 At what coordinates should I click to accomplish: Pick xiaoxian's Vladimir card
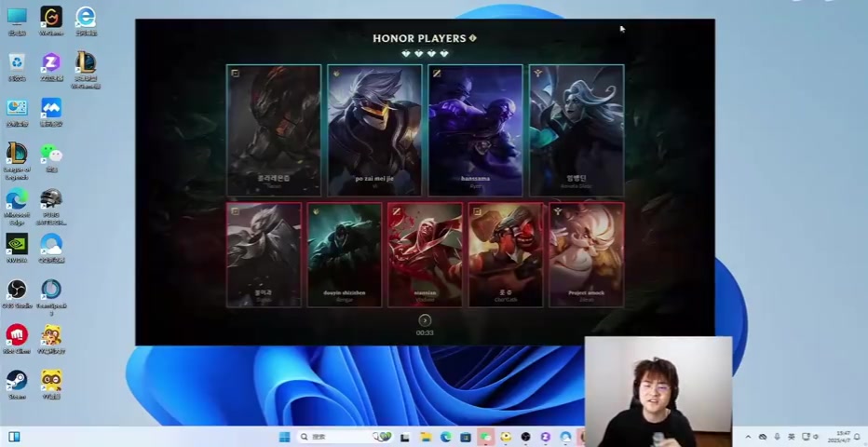tap(425, 254)
